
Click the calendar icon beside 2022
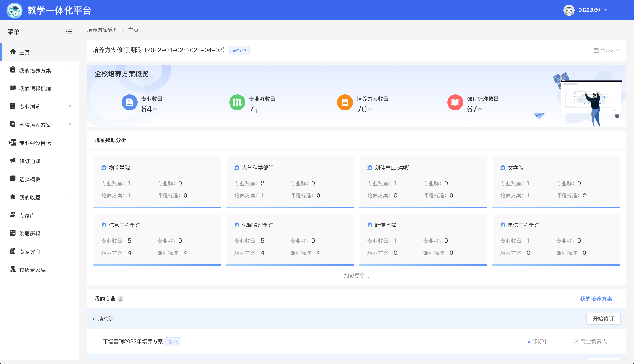point(596,50)
